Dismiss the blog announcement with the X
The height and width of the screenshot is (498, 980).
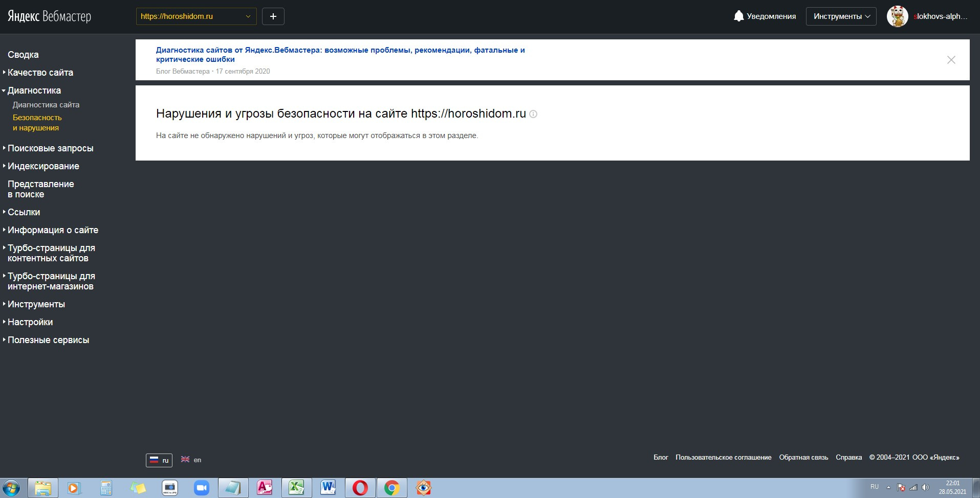point(951,60)
